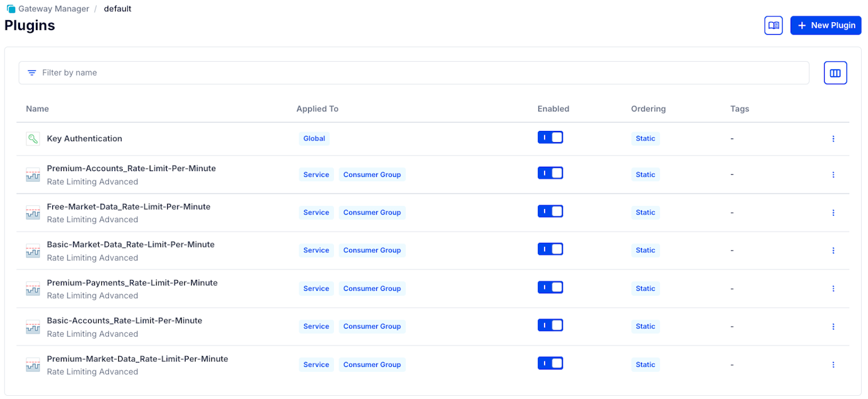Open the actions menu for Key Authentication
Screen dimensions: 868x399
click(833, 138)
